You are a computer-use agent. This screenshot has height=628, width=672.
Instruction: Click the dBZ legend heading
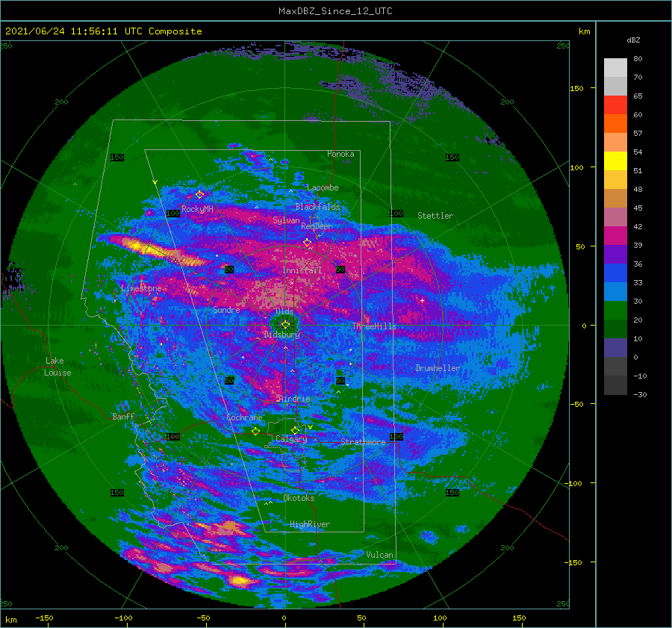[x=633, y=40]
